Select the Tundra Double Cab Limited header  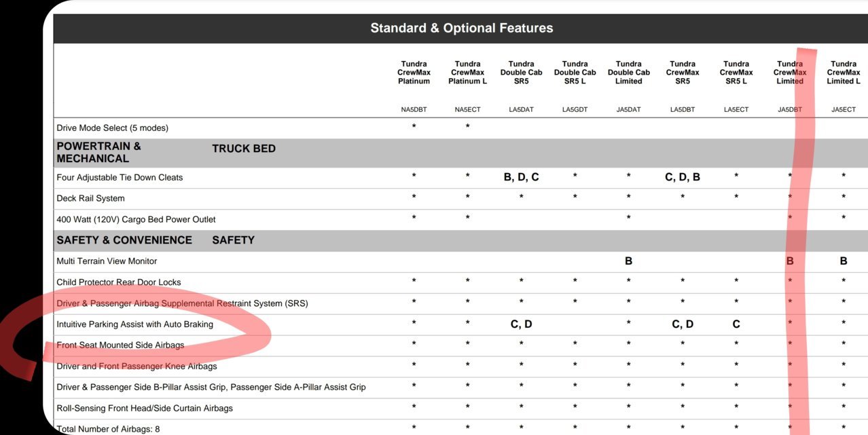click(628, 73)
